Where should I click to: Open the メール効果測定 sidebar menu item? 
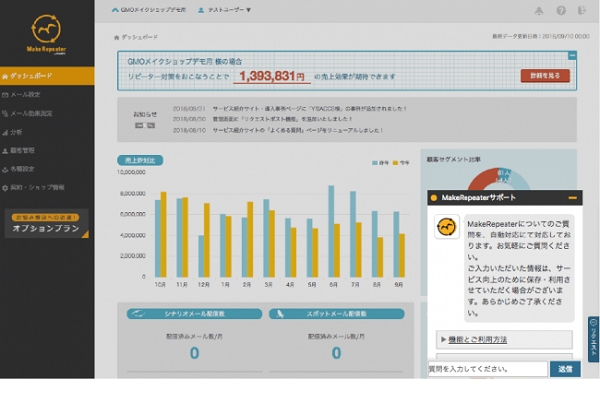47,113
